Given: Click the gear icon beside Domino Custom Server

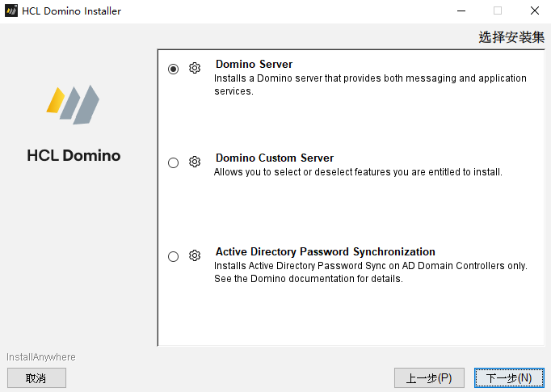Looking at the screenshot, I should tap(195, 162).
